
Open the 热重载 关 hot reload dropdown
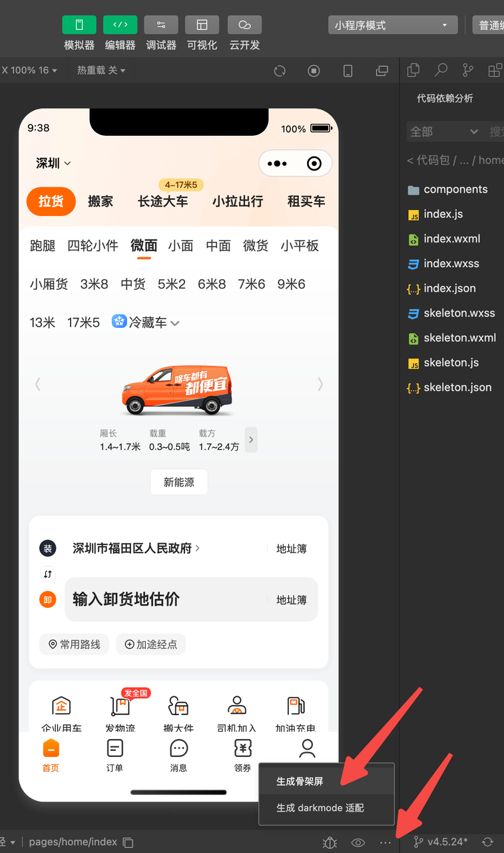pos(101,70)
